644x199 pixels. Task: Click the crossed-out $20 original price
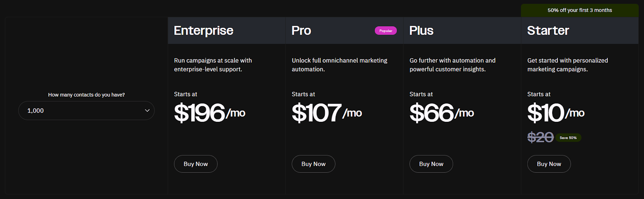click(x=541, y=137)
